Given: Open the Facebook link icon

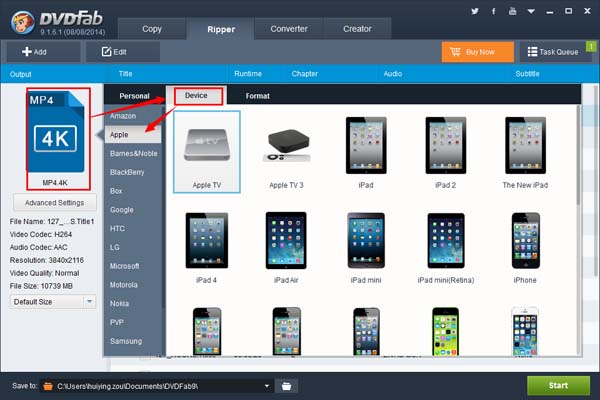Looking at the screenshot, I should (494, 11).
